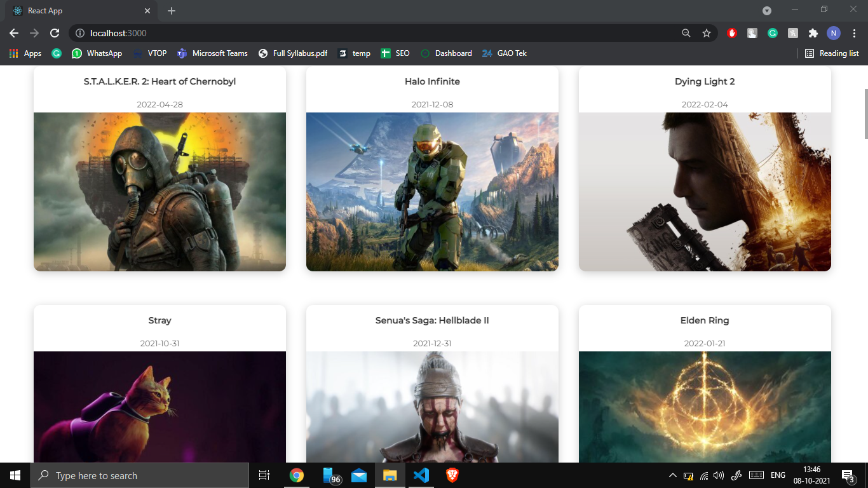The width and height of the screenshot is (868, 488).
Task: Open the SEO bookmark
Action: (395, 53)
